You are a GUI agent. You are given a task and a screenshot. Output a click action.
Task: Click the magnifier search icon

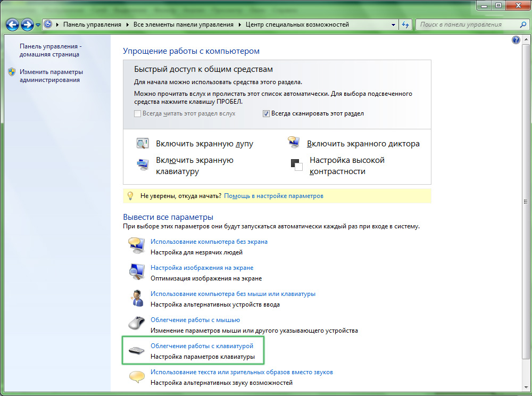point(523,24)
